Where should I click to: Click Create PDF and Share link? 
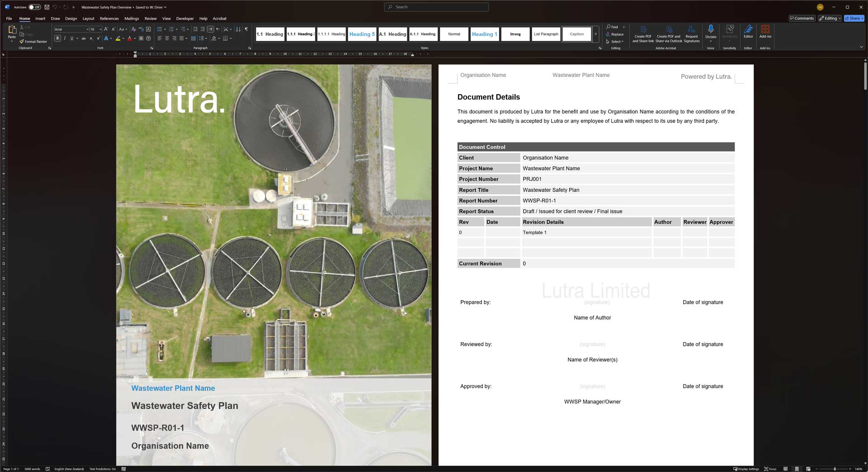click(x=643, y=34)
